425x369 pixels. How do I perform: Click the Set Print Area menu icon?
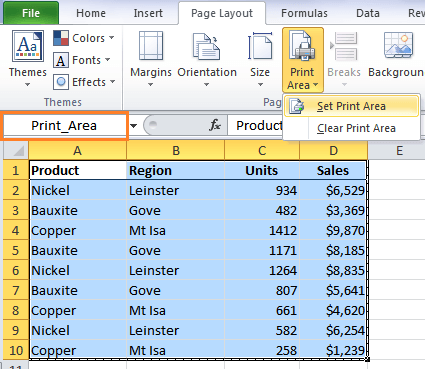296,106
